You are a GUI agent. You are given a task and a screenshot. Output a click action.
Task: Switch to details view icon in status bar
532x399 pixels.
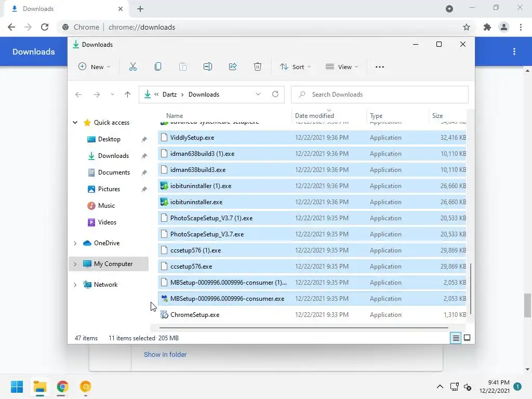tap(456, 338)
